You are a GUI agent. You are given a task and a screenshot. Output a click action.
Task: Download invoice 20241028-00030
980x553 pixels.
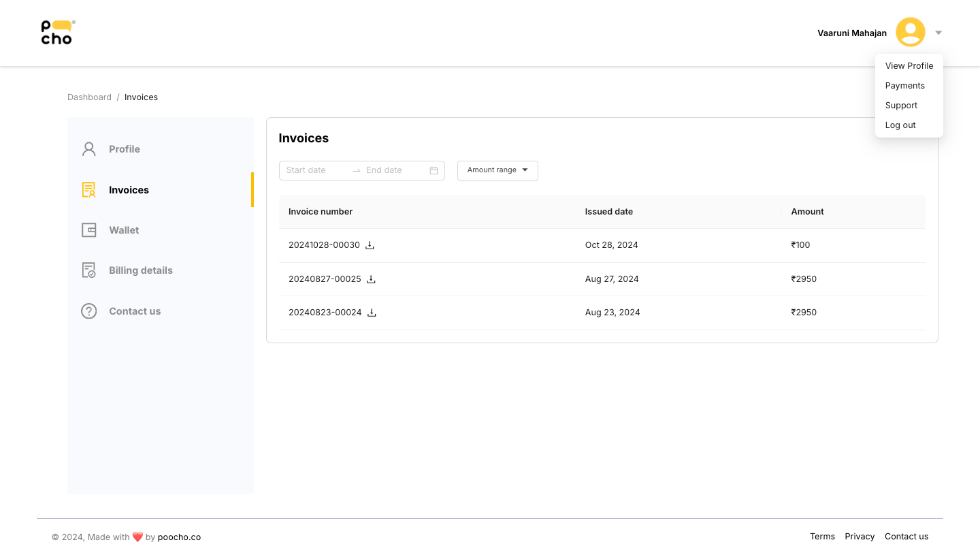pyautogui.click(x=370, y=245)
